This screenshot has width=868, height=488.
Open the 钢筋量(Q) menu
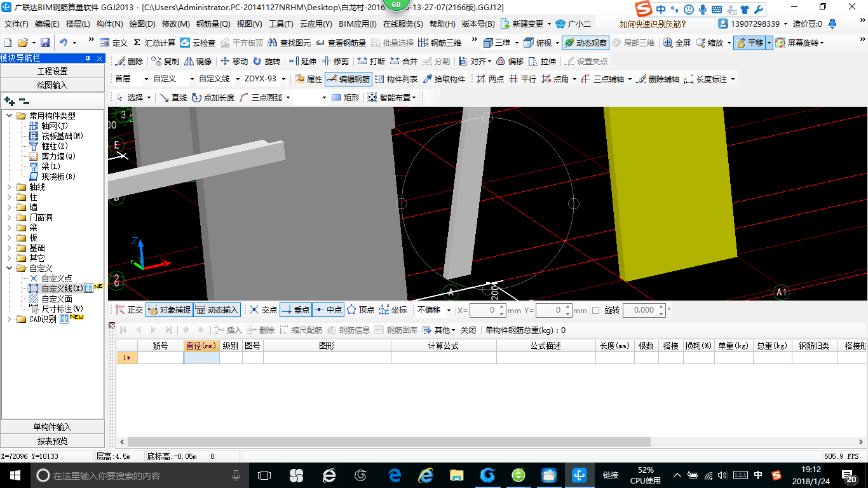(x=213, y=24)
